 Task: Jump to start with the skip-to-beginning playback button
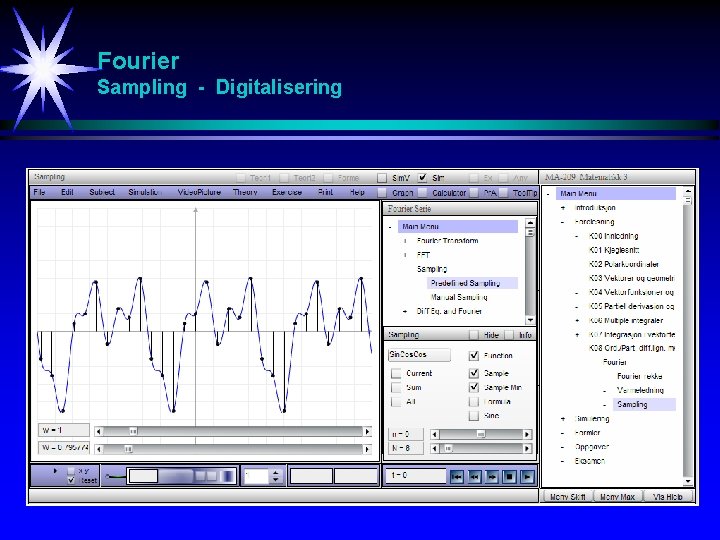pos(456,477)
